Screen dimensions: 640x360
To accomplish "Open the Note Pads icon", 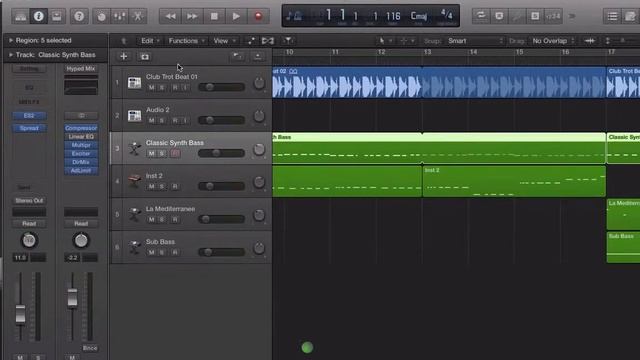I will [x=631, y=16].
